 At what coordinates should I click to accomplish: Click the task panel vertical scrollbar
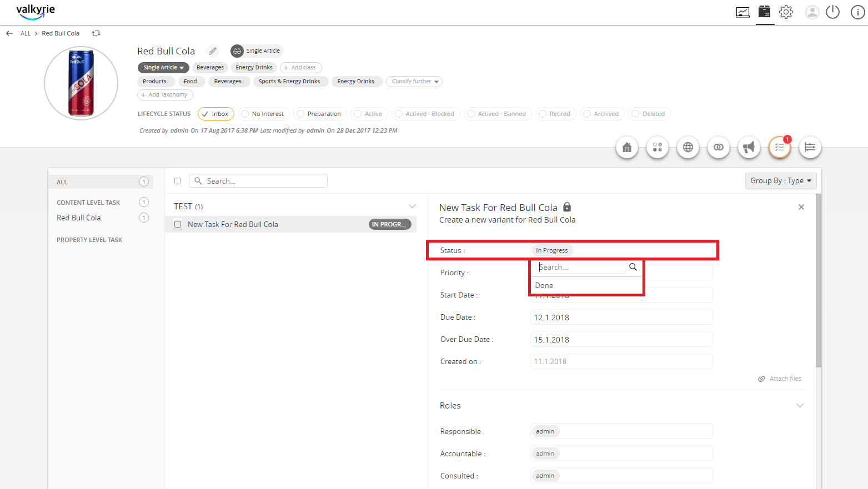(819, 280)
